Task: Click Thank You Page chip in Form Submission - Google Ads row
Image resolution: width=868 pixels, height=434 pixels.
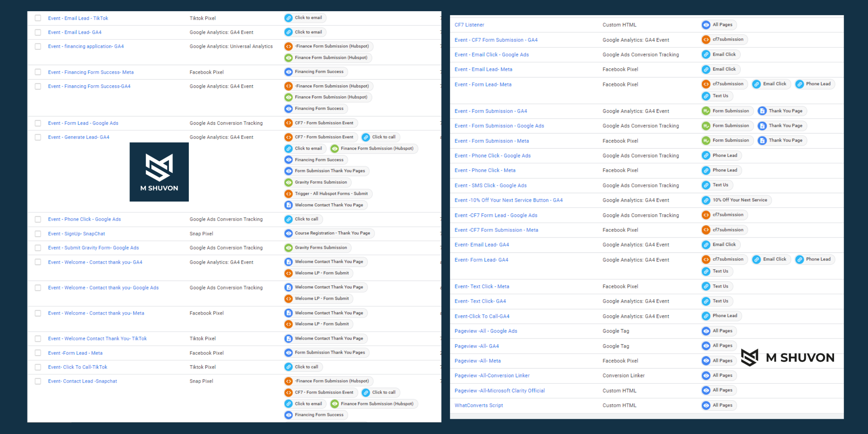Action: (782, 126)
